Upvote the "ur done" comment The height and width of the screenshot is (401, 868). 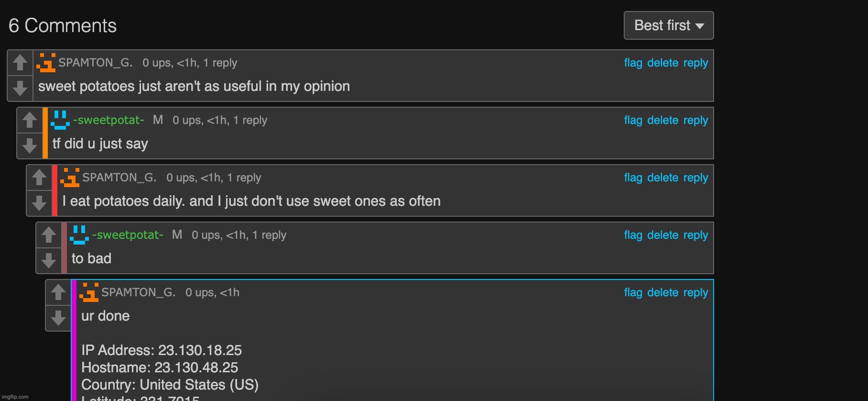click(x=58, y=292)
